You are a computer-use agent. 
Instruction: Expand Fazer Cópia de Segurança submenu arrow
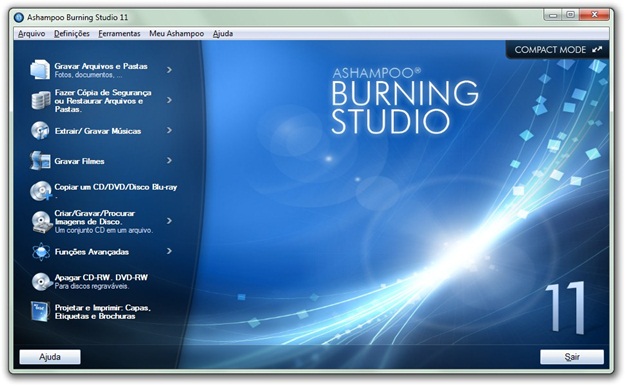tap(169, 100)
